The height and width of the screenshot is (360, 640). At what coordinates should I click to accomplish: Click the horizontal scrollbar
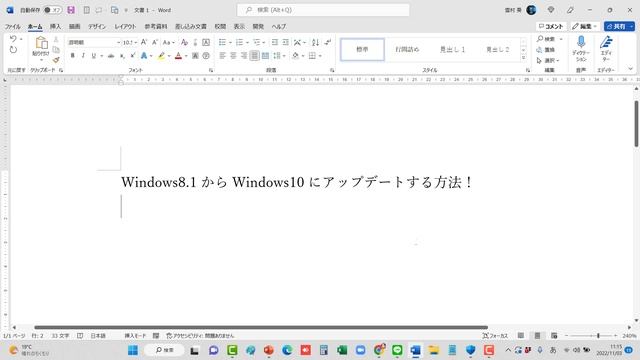(x=261, y=327)
